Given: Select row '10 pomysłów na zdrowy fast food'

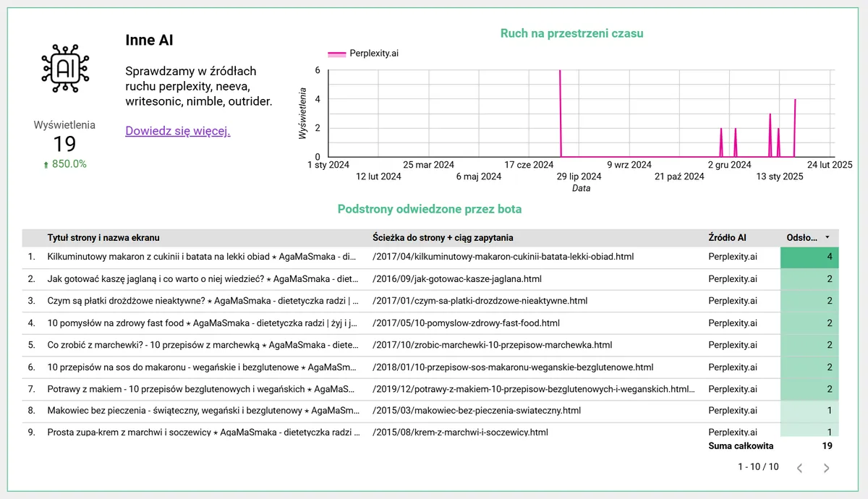Looking at the screenshot, I should pyautogui.click(x=430, y=323).
